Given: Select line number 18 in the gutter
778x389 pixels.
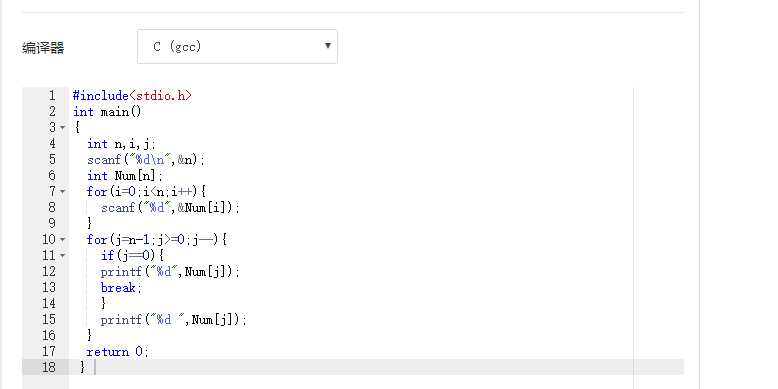Looking at the screenshot, I should [49, 368].
